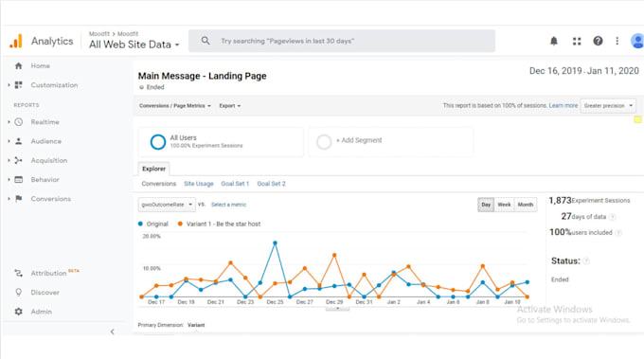Click the Main Message - Landing Page title
644x359 pixels.
click(x=202, y=76)
